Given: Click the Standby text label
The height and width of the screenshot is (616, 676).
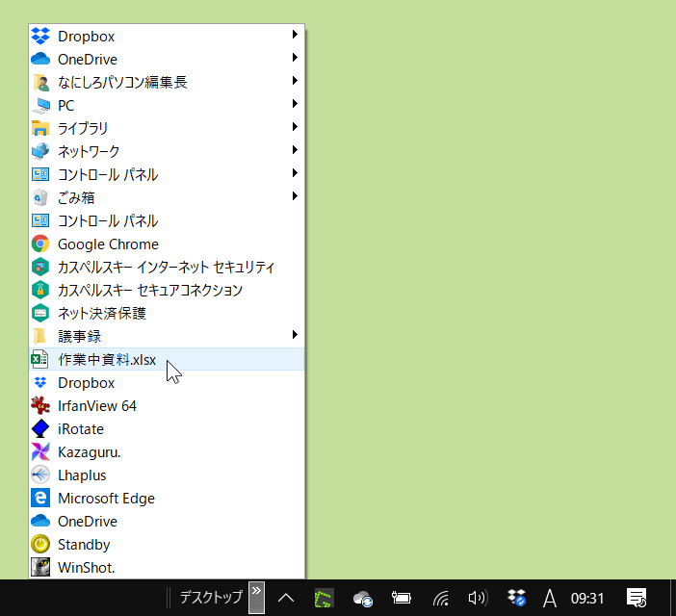Looking at the screenshot, I should pyautogui.click(x=84, y=545).
